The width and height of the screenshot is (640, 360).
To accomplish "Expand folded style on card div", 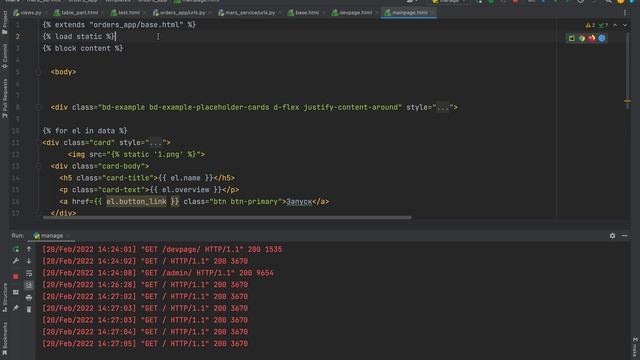I will [x=156, y=142].
